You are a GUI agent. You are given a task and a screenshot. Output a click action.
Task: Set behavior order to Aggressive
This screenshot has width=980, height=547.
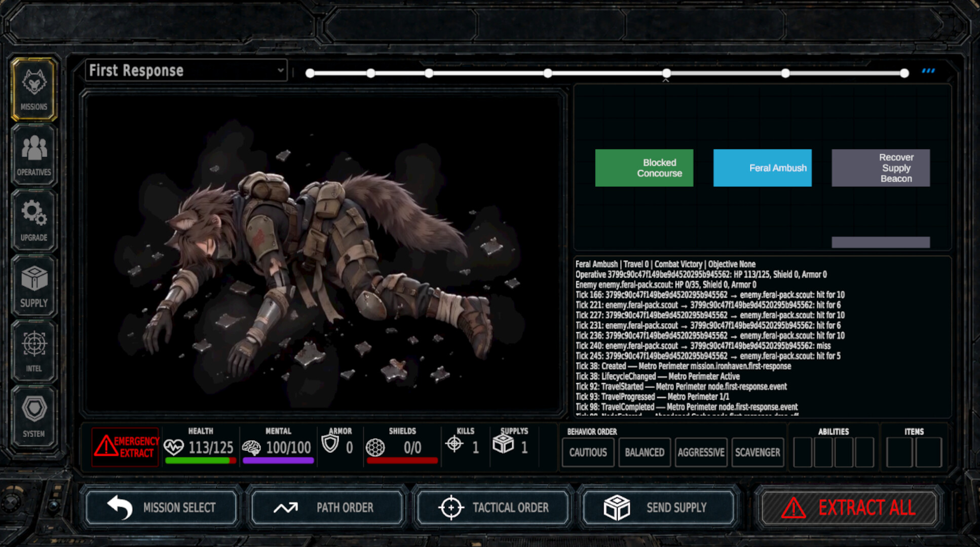pos(701,452)
